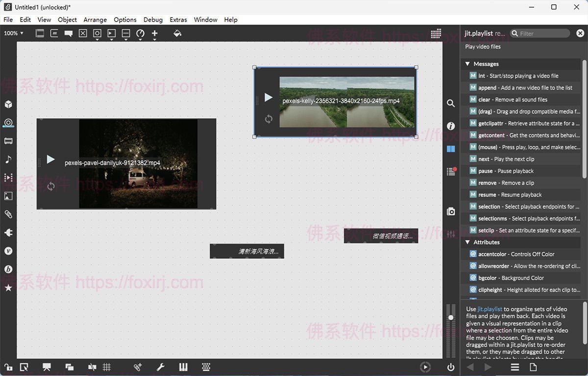Click the jit.playlist link in description
Screen dimensions: 588x376
point(490,309)
